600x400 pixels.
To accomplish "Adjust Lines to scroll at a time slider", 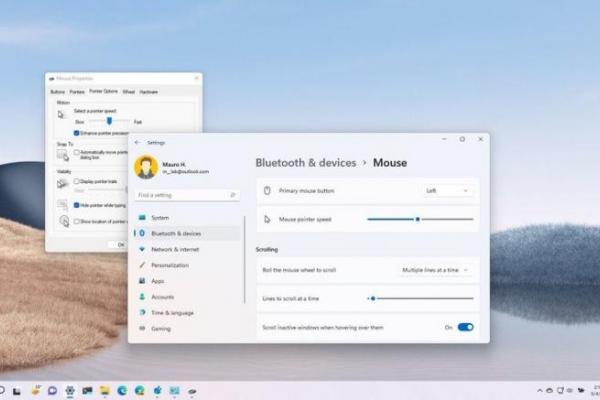I will coord(420,298).
